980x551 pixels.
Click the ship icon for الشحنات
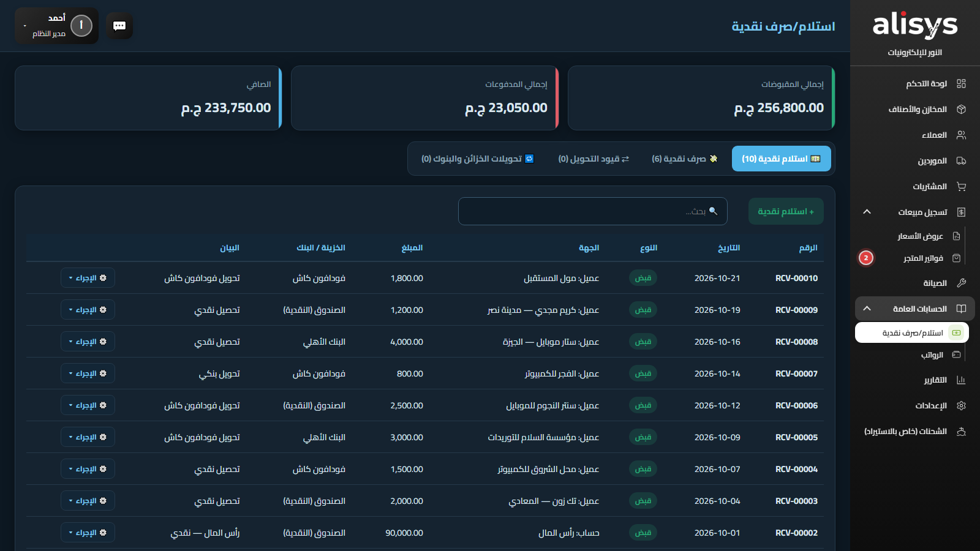pyautogui.click(x=961, y=431)
